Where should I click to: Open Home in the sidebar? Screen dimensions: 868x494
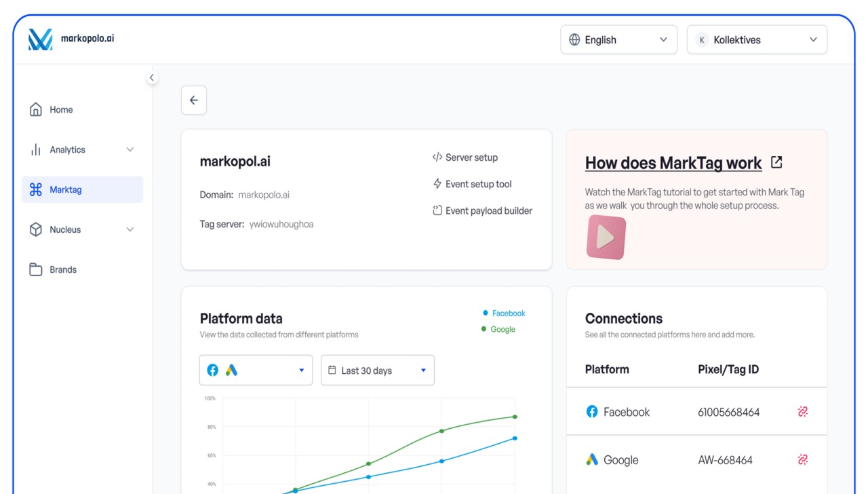(x=83, y=109)
